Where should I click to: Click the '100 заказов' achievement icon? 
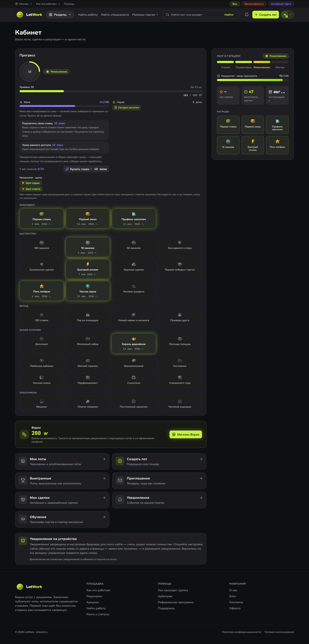[42, 243]
